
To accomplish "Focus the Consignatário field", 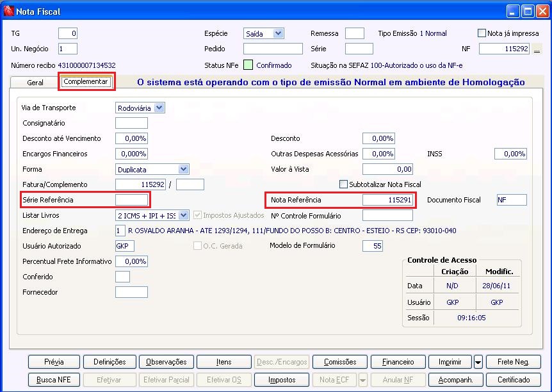I will [131, 123].
